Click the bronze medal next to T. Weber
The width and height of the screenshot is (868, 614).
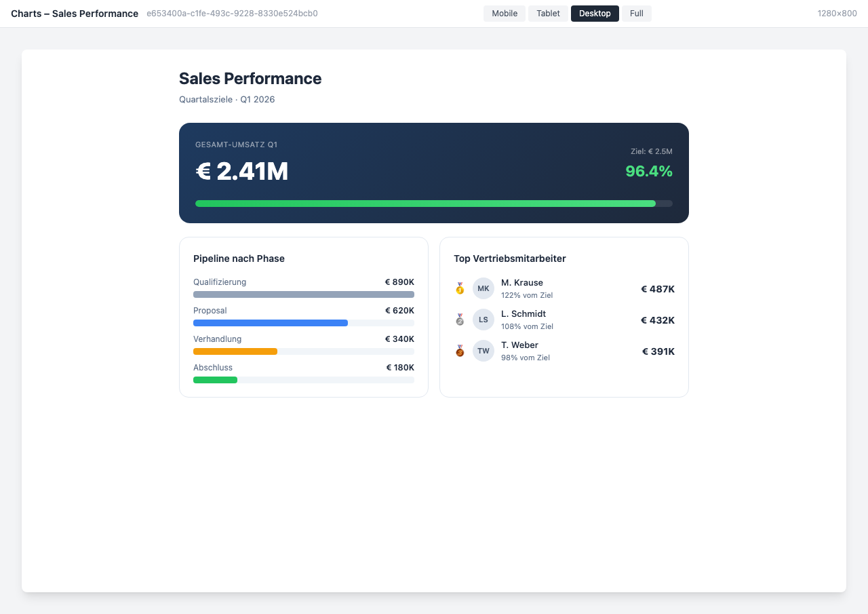click(x=460, y=350)
